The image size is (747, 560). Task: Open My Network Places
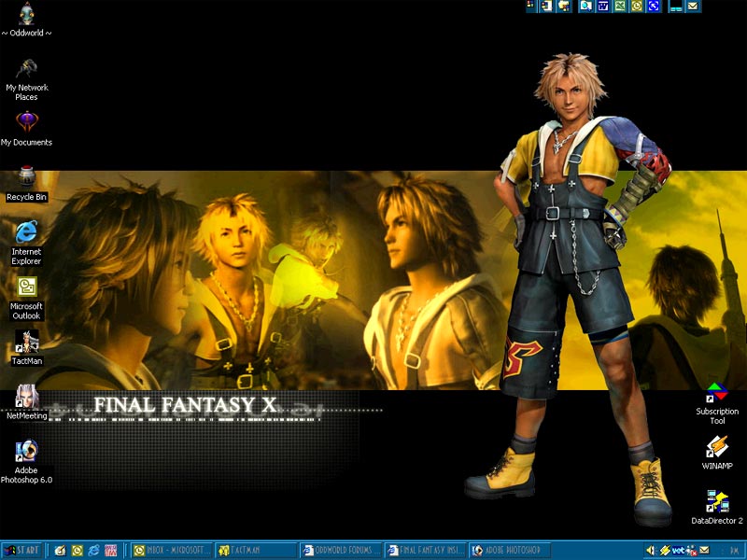26,69
